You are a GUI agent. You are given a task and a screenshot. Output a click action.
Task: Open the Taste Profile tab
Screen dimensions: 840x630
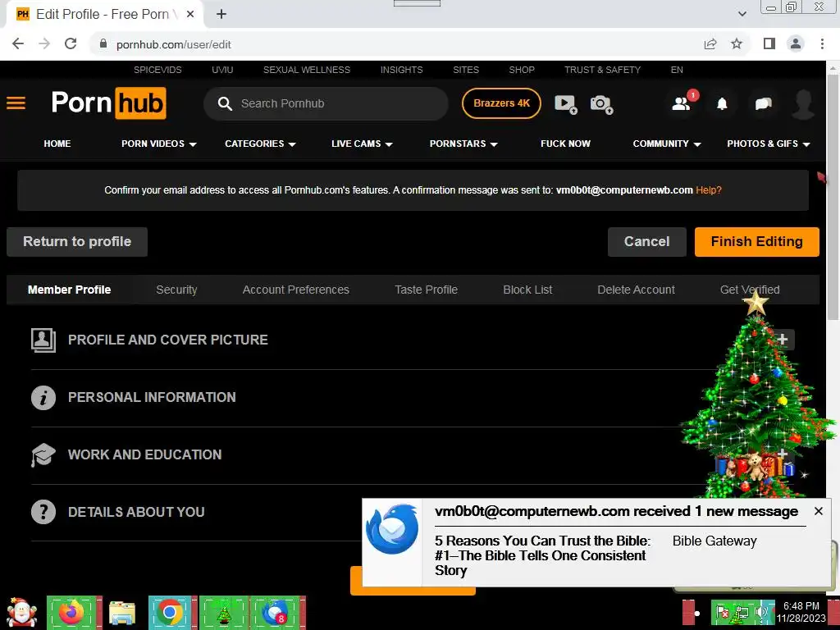426,290
